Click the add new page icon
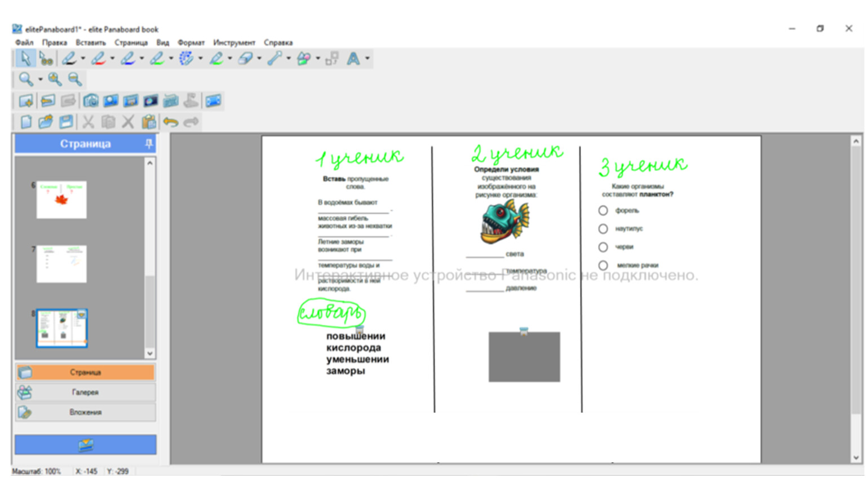 26,101
